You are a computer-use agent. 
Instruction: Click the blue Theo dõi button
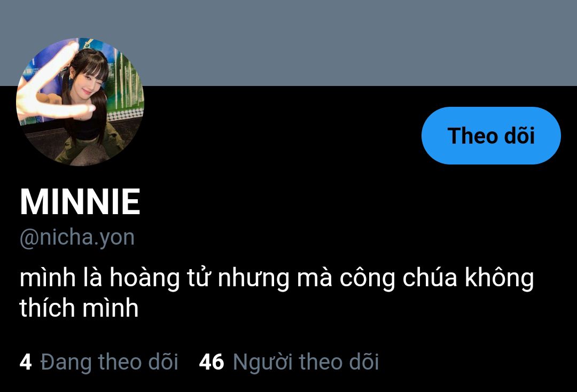coord(491,136)
